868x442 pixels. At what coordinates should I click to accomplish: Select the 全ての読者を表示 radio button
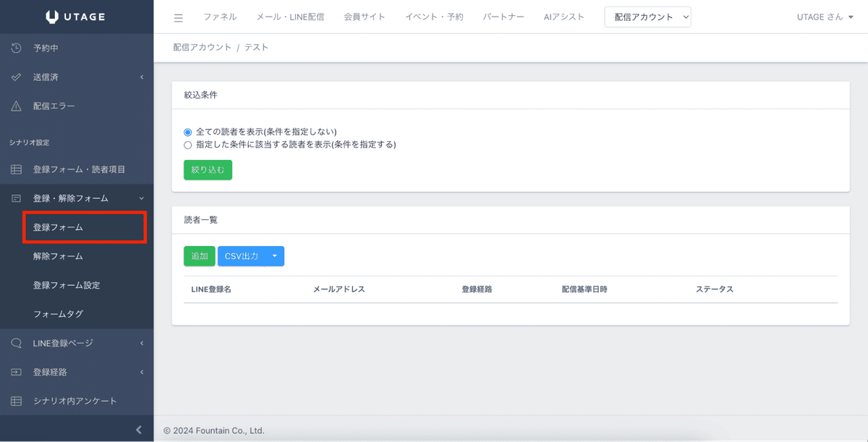pyautogui.click(x=187, y=131)
